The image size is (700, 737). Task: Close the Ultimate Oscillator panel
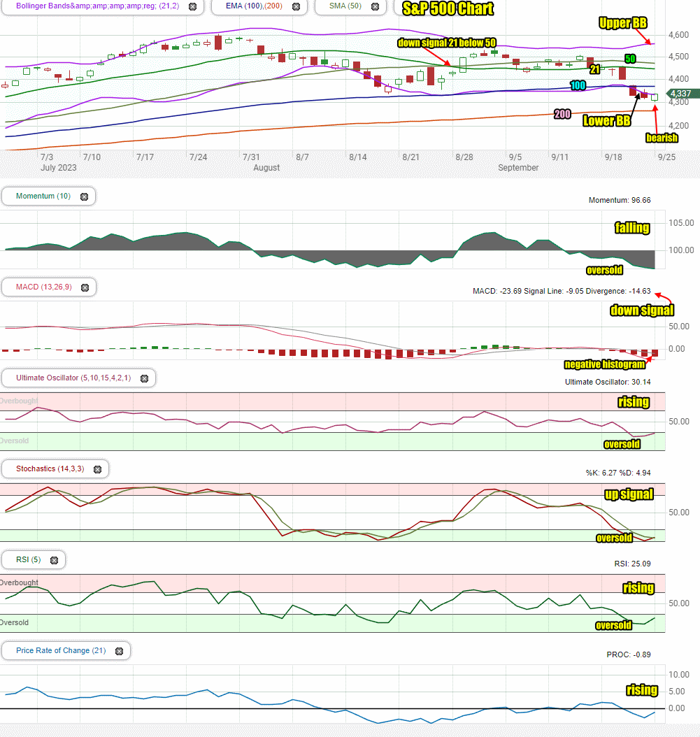point(144,378)
